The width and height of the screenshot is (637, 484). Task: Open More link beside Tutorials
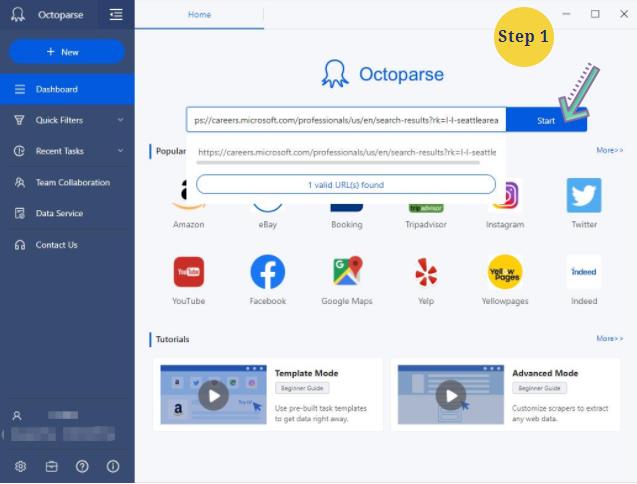[x=609, y=339]
